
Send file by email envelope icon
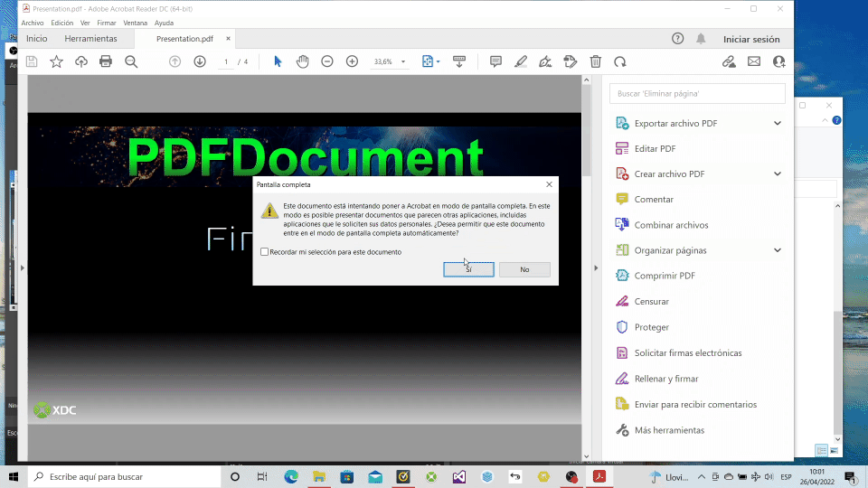[x=754, y=61]
